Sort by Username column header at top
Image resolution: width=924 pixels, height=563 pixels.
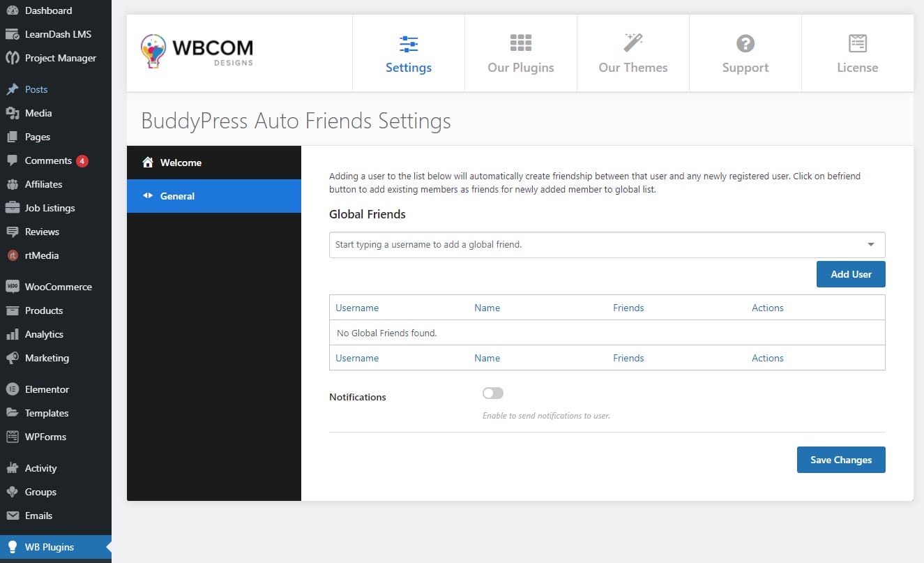(x=357, y=308)
